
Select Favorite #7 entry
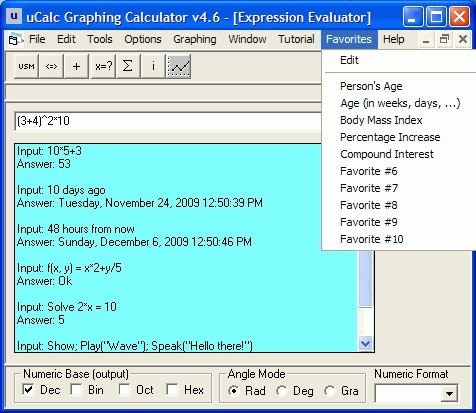tap(398, 188)
